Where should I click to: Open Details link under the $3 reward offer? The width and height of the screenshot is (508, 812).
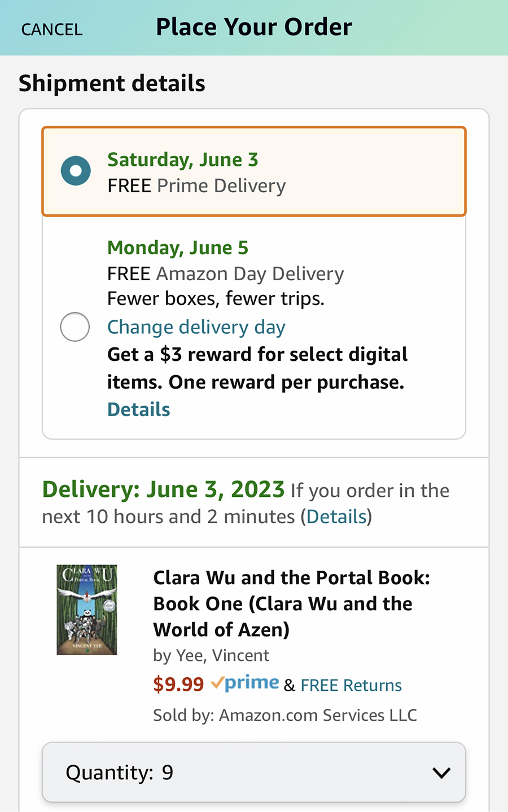coord(138,409)
